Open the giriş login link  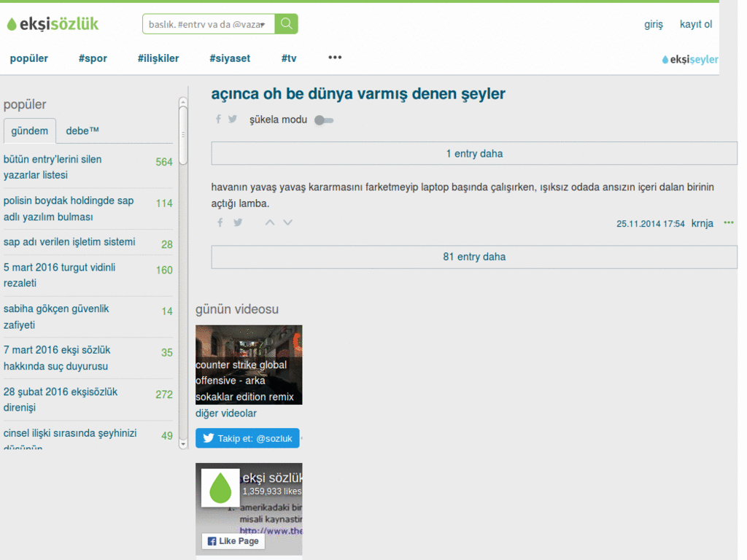[653, 24]
